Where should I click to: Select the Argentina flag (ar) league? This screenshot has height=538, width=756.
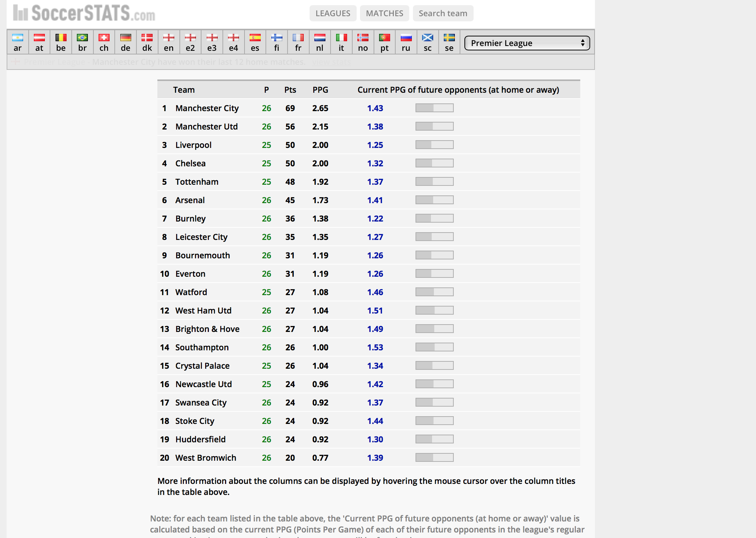(x=18, y=42)
